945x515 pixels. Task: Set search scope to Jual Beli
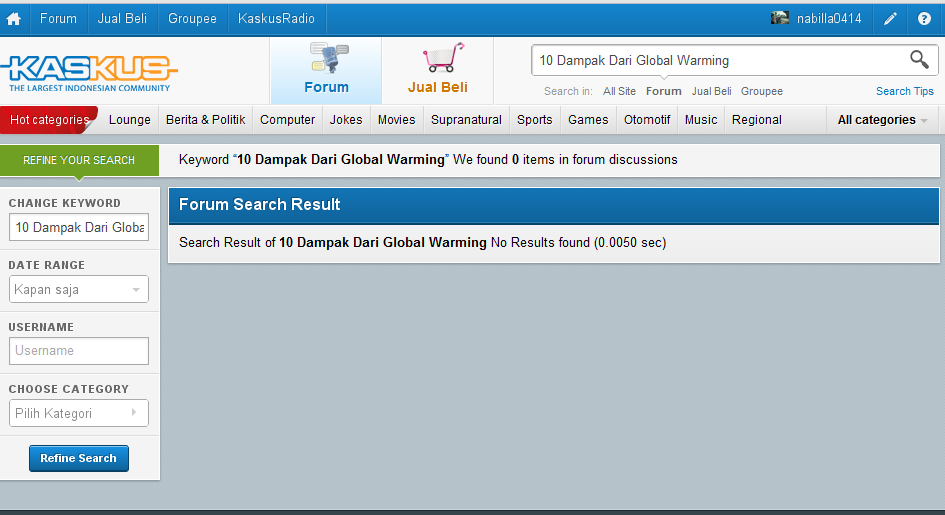pyautogui.click(x=711, y=91)
